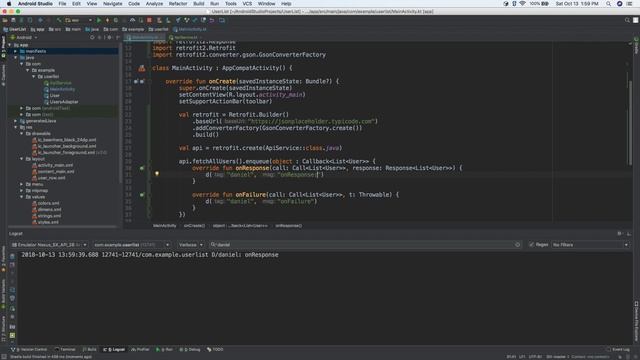Select UsersAdapter in the project tree

64,102
